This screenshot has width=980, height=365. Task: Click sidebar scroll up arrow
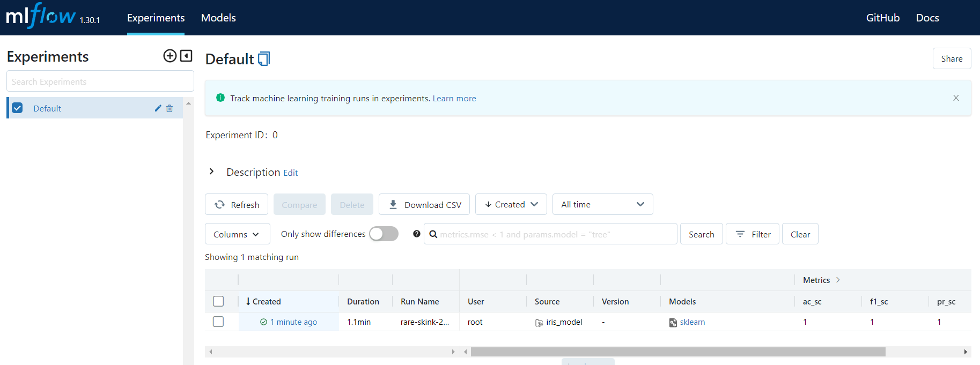(188, 102)
